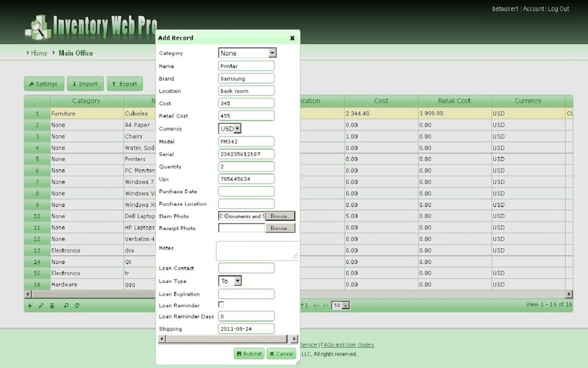Click the edit pencil icon in grid footer
This screenshot has height=368, width=588.
41,306
